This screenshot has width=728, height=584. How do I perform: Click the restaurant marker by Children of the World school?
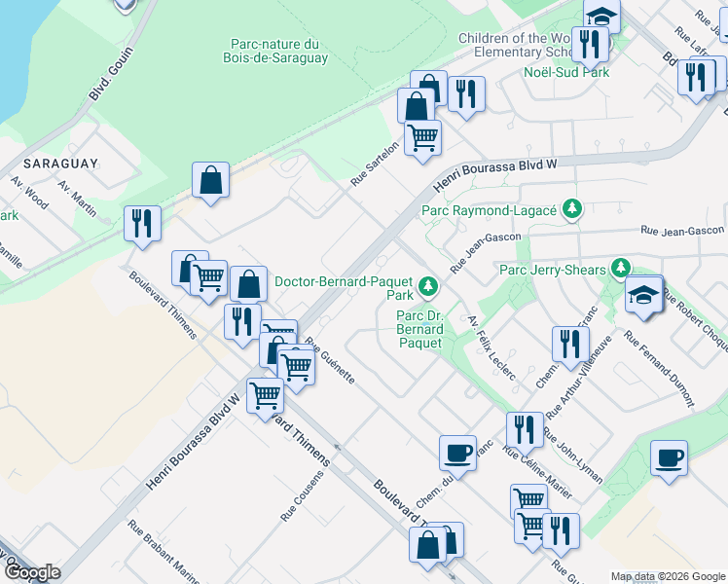590,45
